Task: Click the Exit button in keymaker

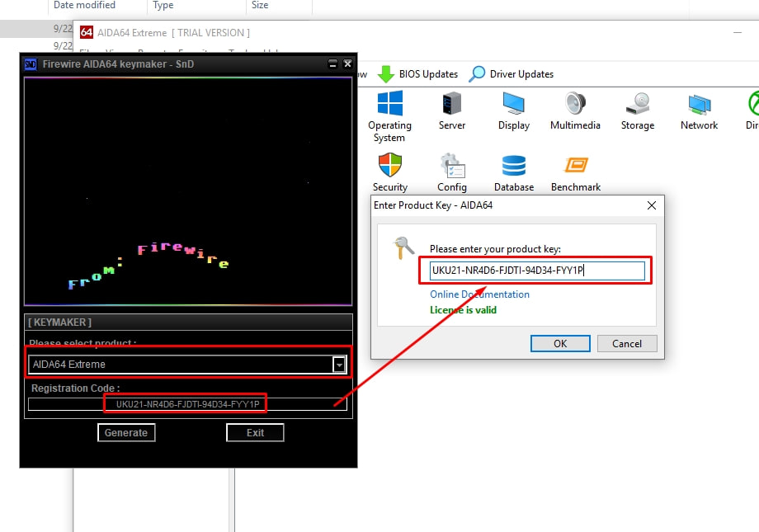Action: click(255, 433)
